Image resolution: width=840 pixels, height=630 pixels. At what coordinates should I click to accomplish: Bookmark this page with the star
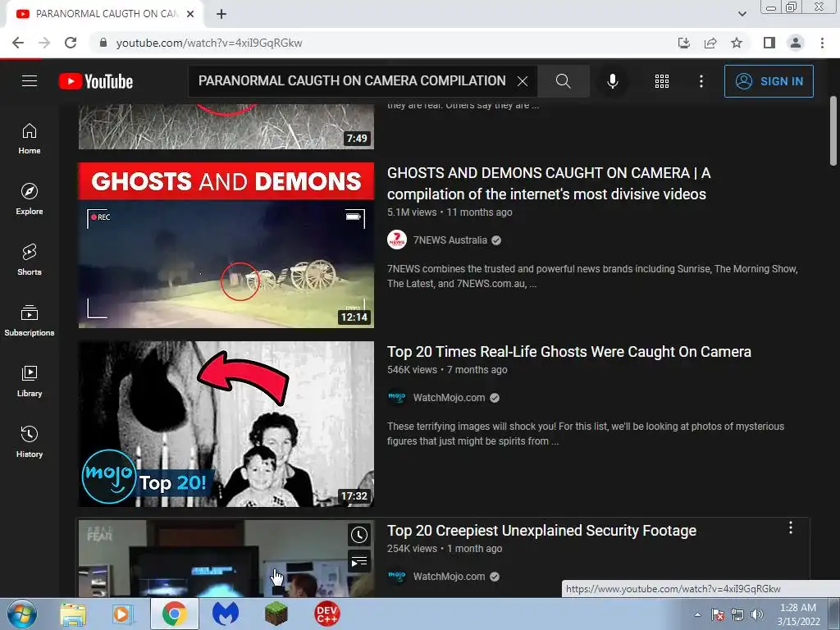coord(737,43)
